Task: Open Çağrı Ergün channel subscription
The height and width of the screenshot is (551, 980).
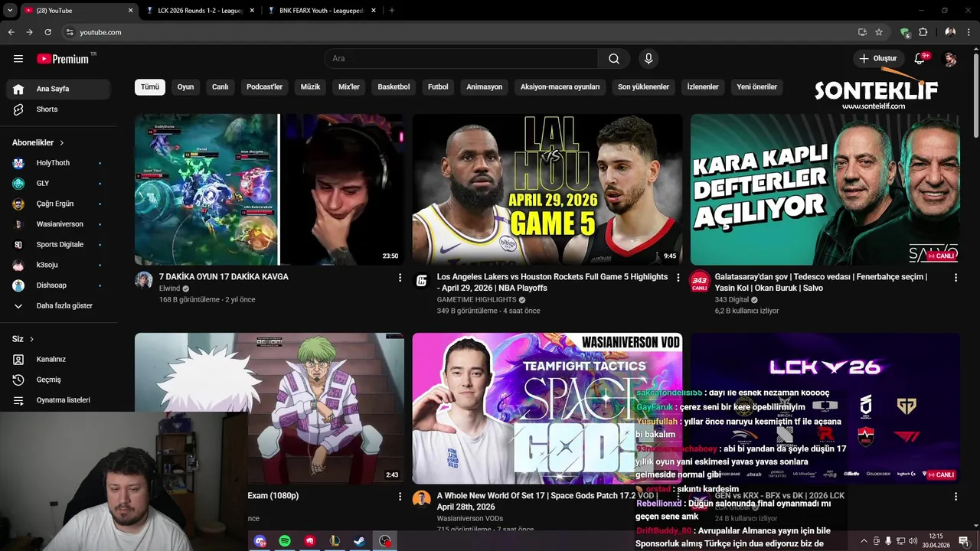Action: pyautogui.click(x=59, y=204)
